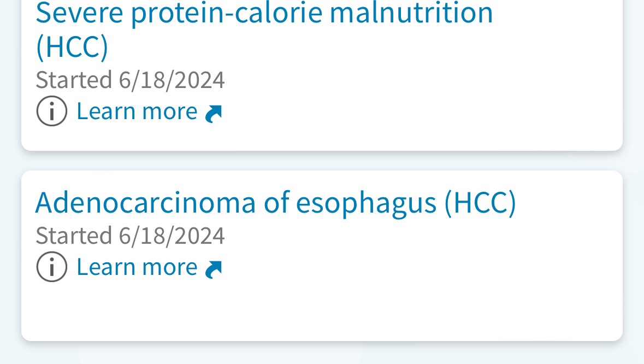
Task: Click page background below the Adenocarcinoma card
Action: (322, 353)
